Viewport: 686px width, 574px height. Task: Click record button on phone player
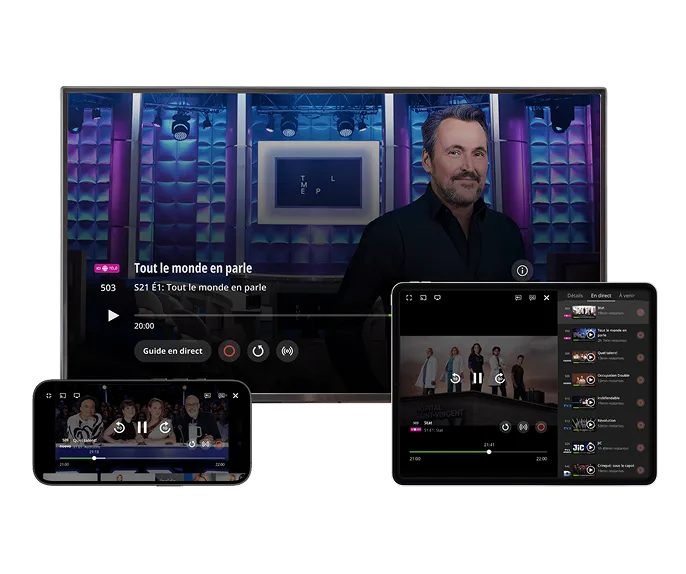click(x=219, y=444)
